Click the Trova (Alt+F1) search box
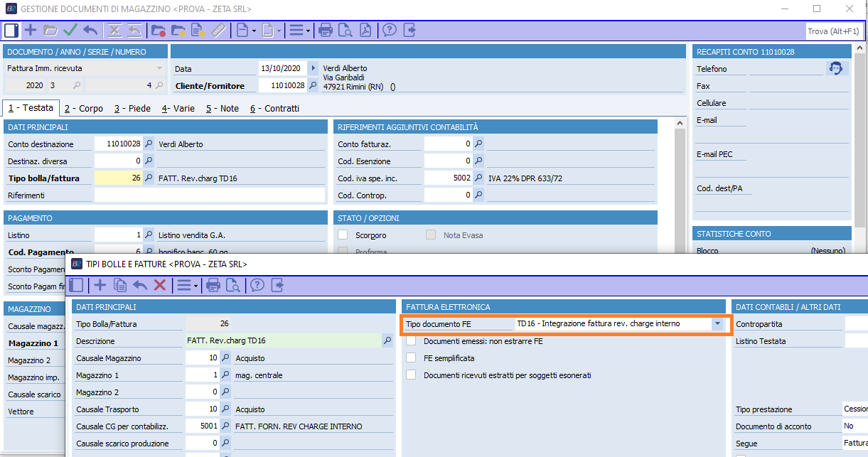The height and width of the screenshot is (457, 868). point(834,31)
